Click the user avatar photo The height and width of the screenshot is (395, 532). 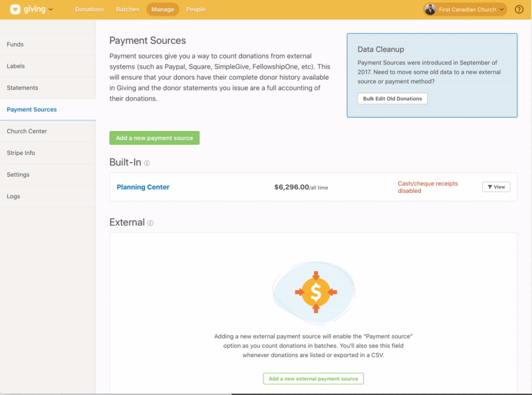point(431,9)
